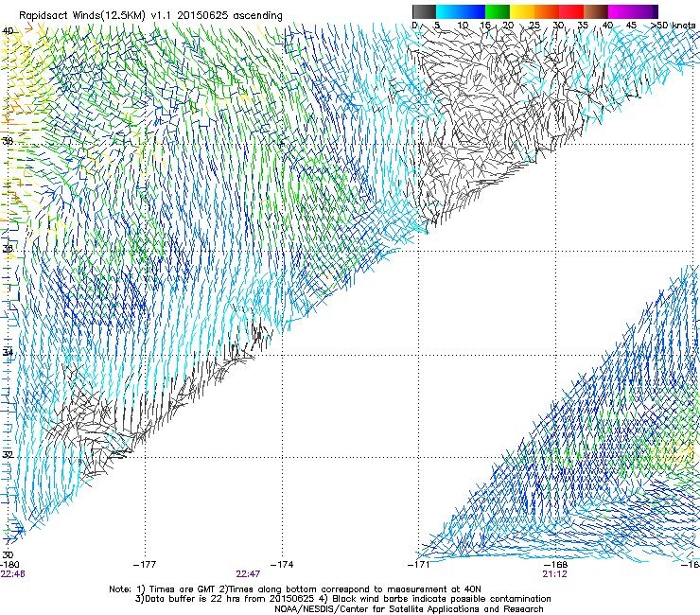Click the legend tick label '25'

click(534, 25)
